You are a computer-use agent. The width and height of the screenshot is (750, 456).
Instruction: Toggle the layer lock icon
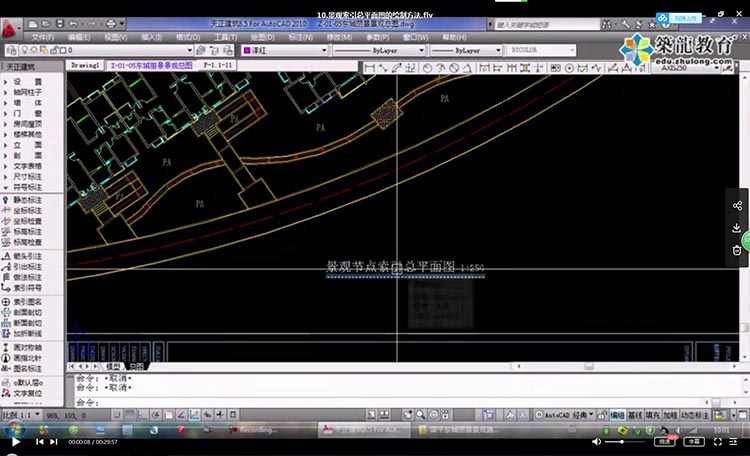[54, 50]
